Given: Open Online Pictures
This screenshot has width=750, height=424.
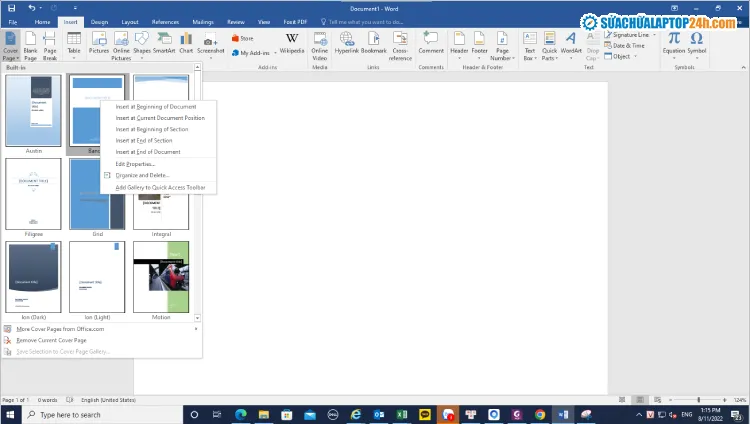Looking at the screenshot, I should click(x=121, y=45).
